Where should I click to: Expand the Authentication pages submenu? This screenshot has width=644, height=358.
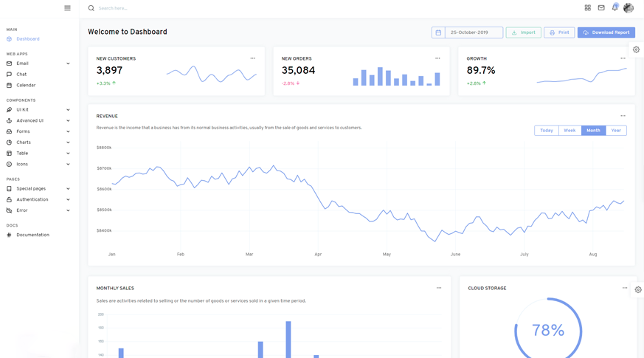coord(38,199)
